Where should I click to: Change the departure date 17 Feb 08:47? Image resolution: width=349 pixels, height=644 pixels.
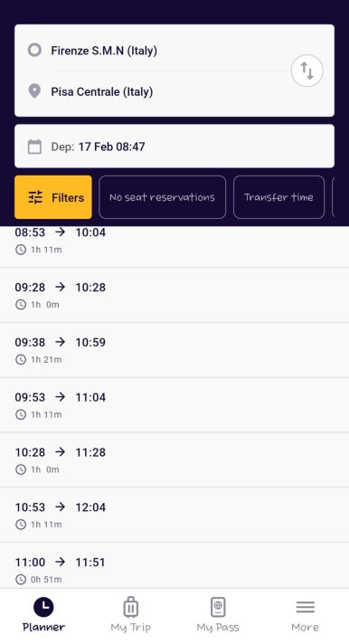(x=174, y=147)
